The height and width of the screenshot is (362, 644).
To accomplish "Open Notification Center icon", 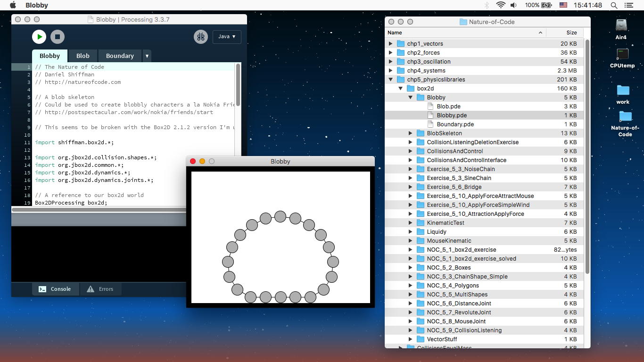I will 628,5.
